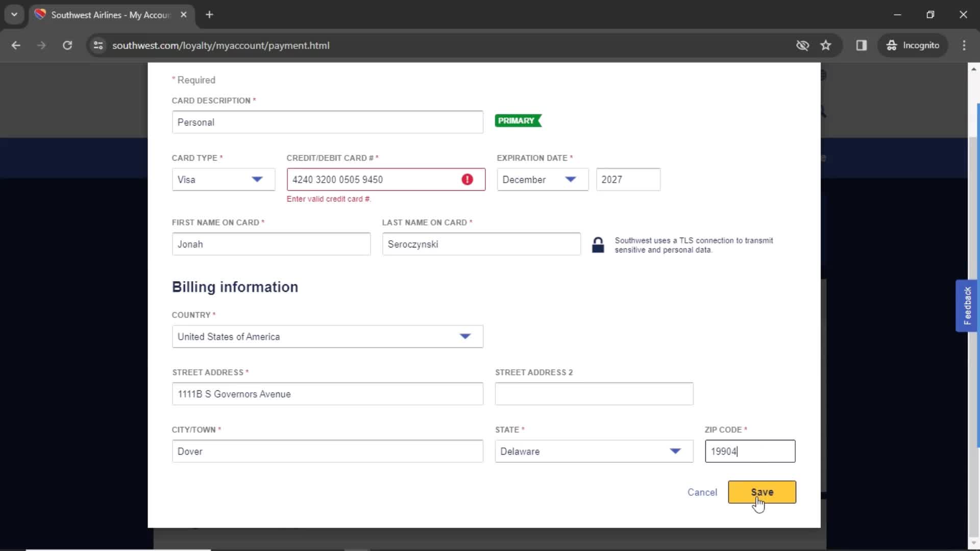Image resolution: width=980 pixels, height=551 pixels.
Task: Click the PRIMARY badge icon
Action: (518, 120)
